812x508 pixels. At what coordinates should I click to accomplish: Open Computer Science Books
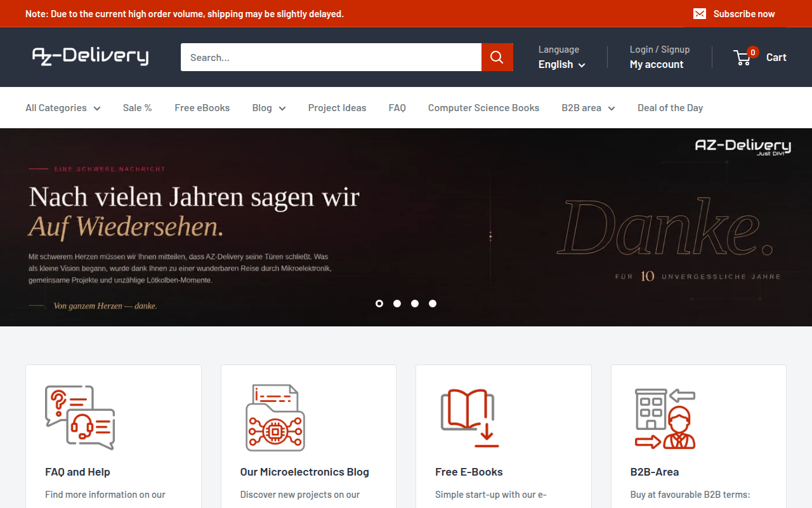[x=483, y=108]
